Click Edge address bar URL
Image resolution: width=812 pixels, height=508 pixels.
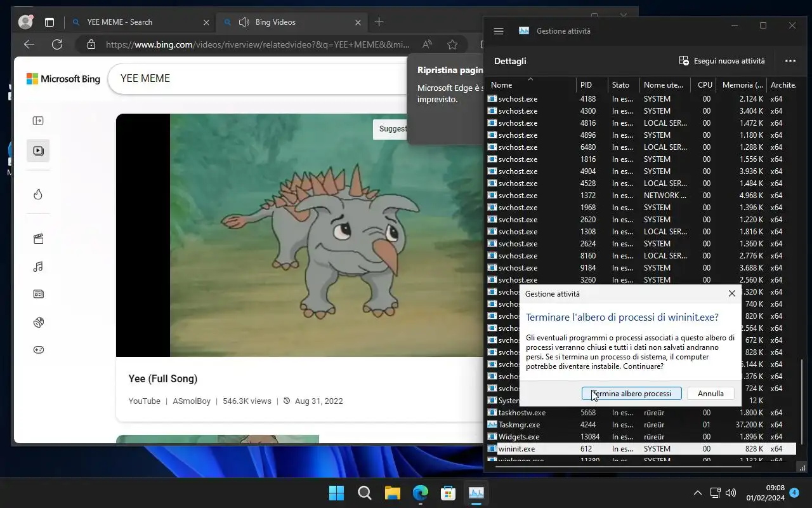coord(258,44)
